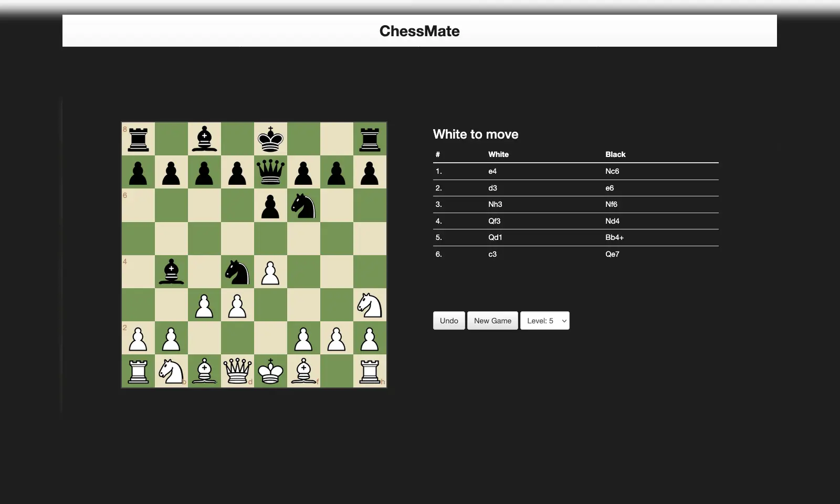Screen dimensions: 840x504
Task: Select the white knight on b1
Action: pyautogui.click(x=171, y=372)
